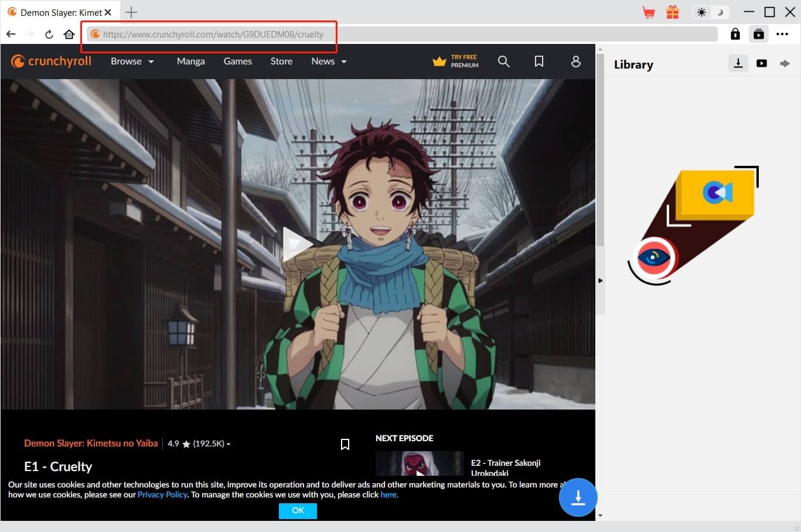
Task: Click the shopping cart icon
Action: (649, 12)
